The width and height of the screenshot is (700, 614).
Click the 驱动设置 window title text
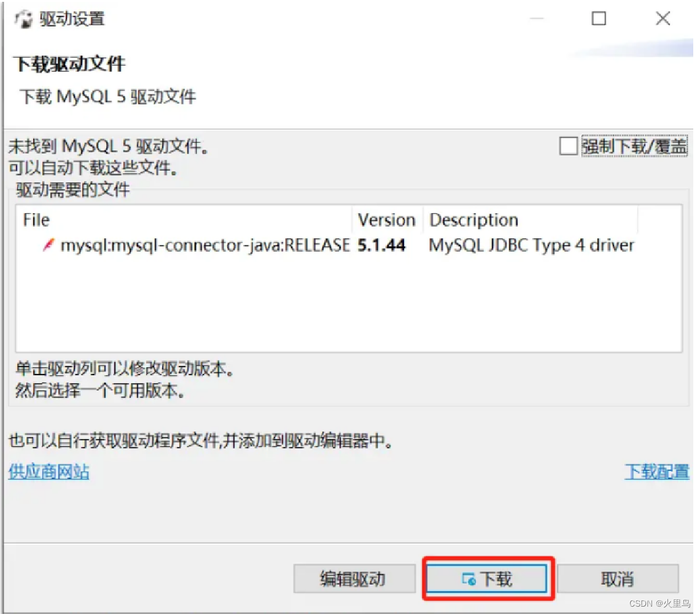pos(72,19)
